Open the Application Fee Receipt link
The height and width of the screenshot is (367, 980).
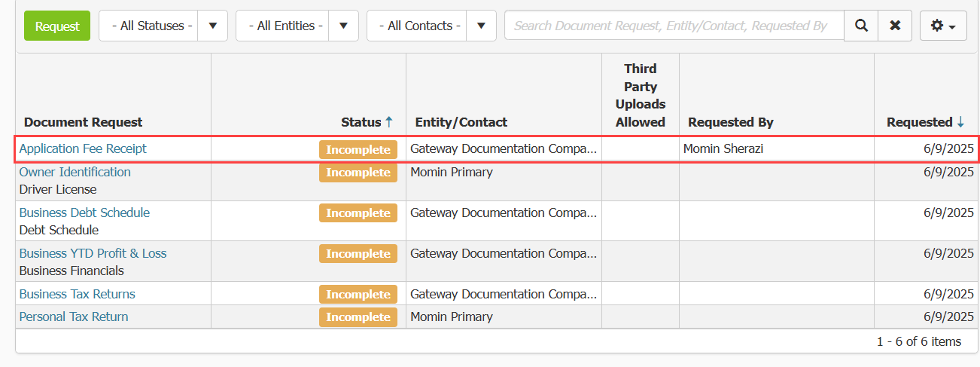pyautogui.click(x=83, y=148)
